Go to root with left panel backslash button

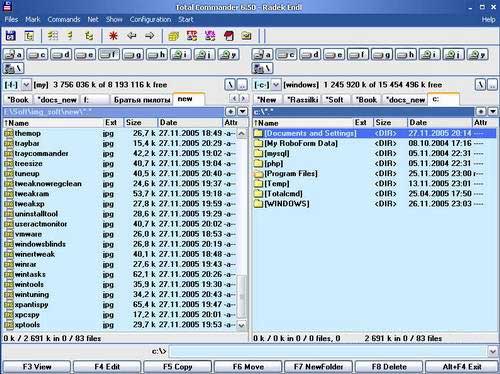(x=230, y=85)
